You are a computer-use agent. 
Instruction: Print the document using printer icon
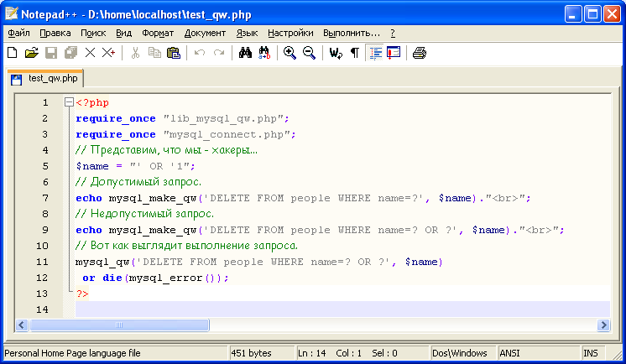coord(419,53)
